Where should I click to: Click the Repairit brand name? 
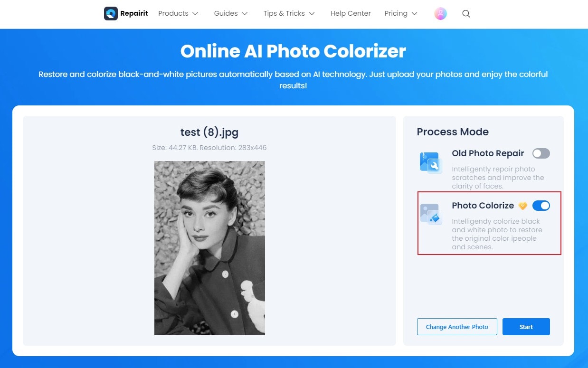[x=134, y=13]
